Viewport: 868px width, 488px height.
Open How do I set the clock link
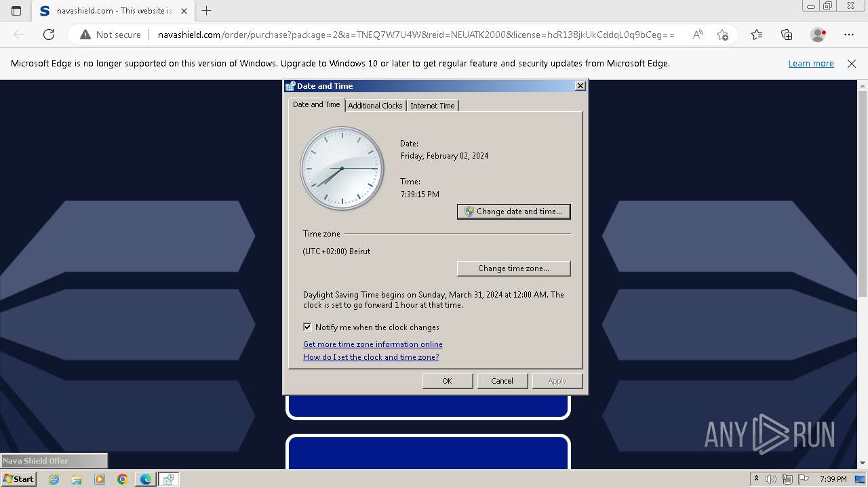[x=371, y=357]
